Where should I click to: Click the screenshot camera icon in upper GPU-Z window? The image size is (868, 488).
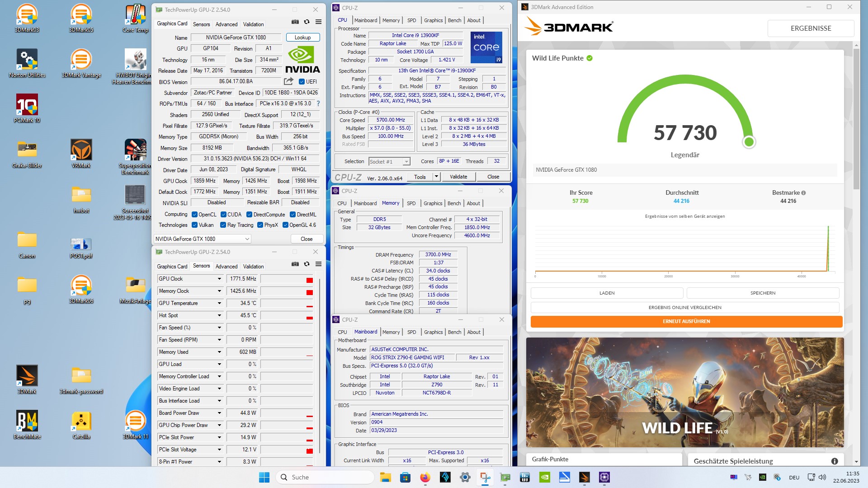click(x=295, y=22)
